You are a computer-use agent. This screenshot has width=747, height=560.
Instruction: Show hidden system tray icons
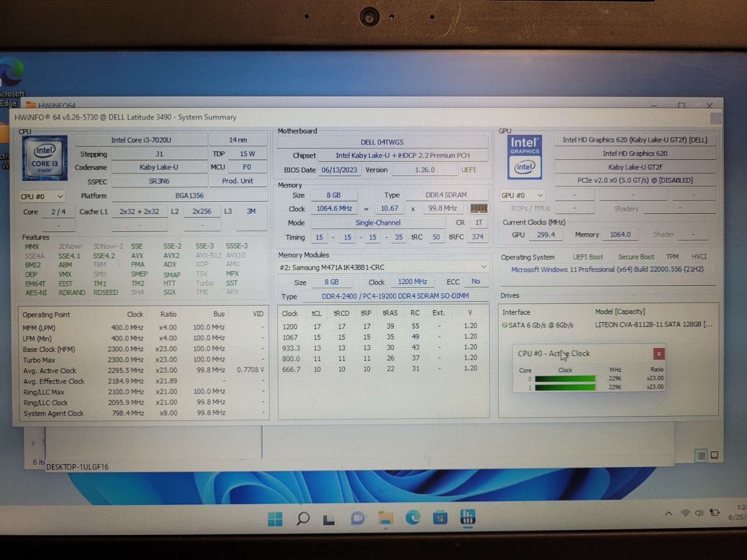[669, 513]
